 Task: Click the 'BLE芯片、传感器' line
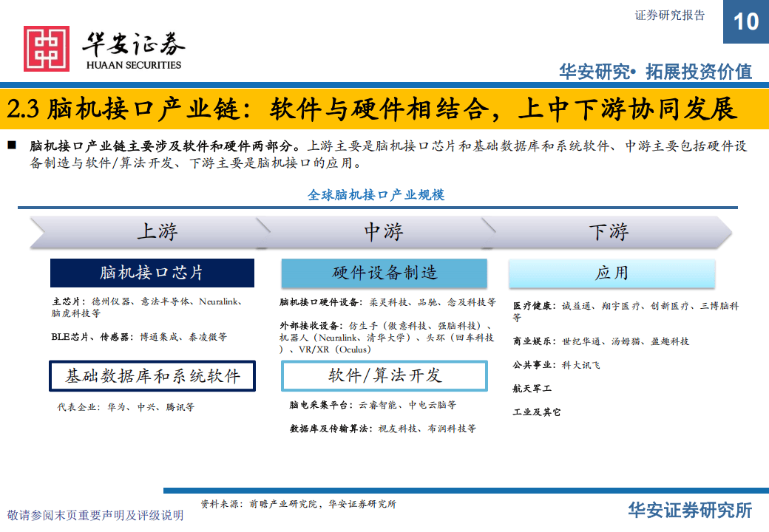coord(139,337)
